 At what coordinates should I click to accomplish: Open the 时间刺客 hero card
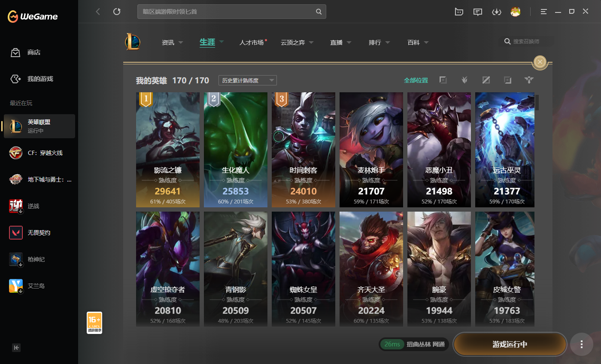point(304,150)
